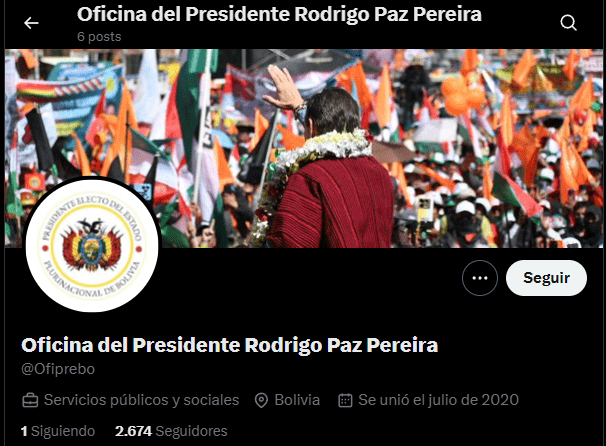The width and height of the screenshot is (606, 446).
Task: Open the 2.674 Seguidores followers list
Action: pos(171,431)
